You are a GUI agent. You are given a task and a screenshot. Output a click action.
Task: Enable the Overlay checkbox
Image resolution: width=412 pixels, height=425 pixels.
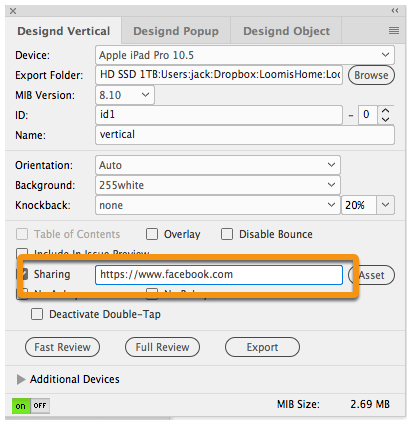pyautogui.click(x=152, y=234)
